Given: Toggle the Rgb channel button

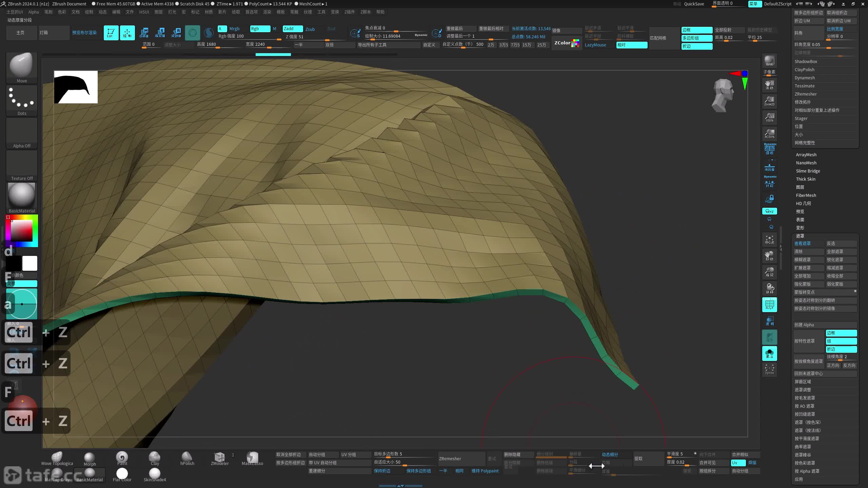Looking at the screenshot, I should (x=260, y=29).
